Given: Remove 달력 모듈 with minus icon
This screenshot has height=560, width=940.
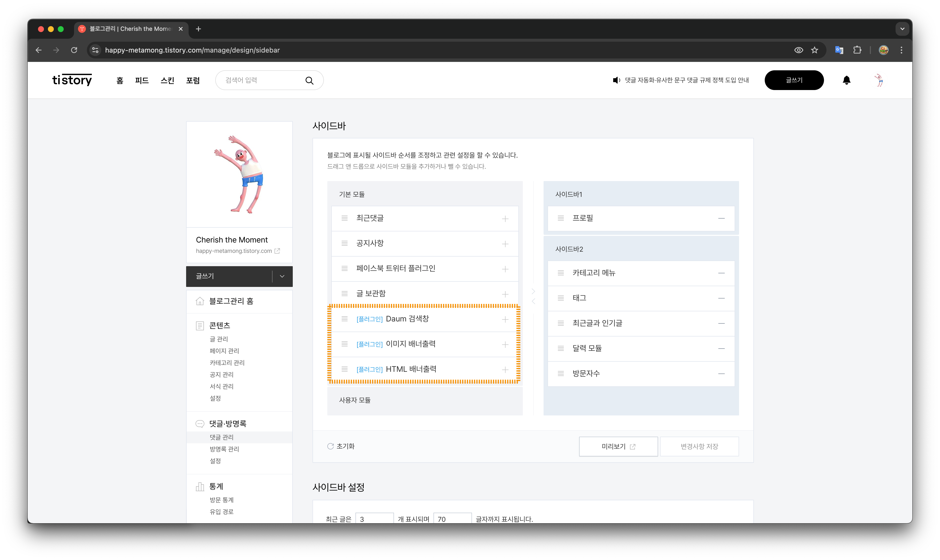Looking at the screenshot, I should [721, 348].
